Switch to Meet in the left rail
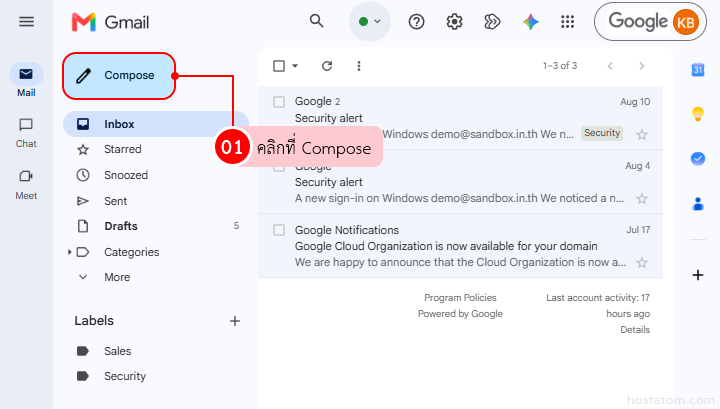This screenshot has width=720, height=409. pyautogui.click(x=26, y=185)
